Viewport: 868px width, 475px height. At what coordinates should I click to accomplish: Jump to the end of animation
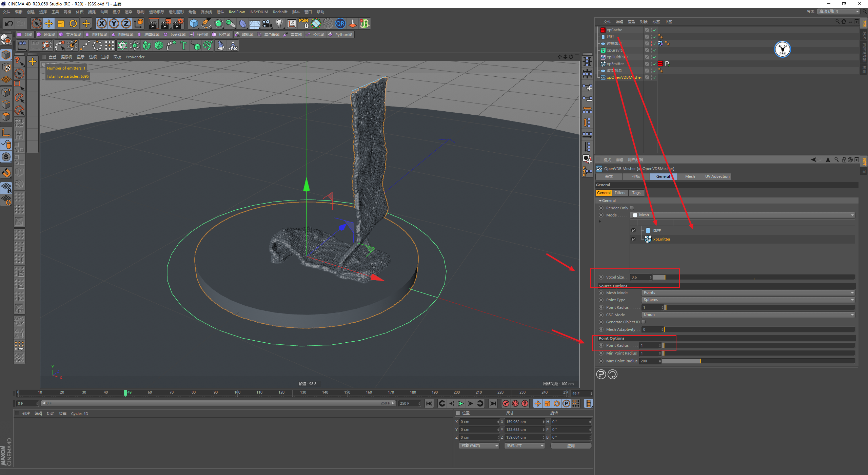pyautogui.click(x=493, y=403)
